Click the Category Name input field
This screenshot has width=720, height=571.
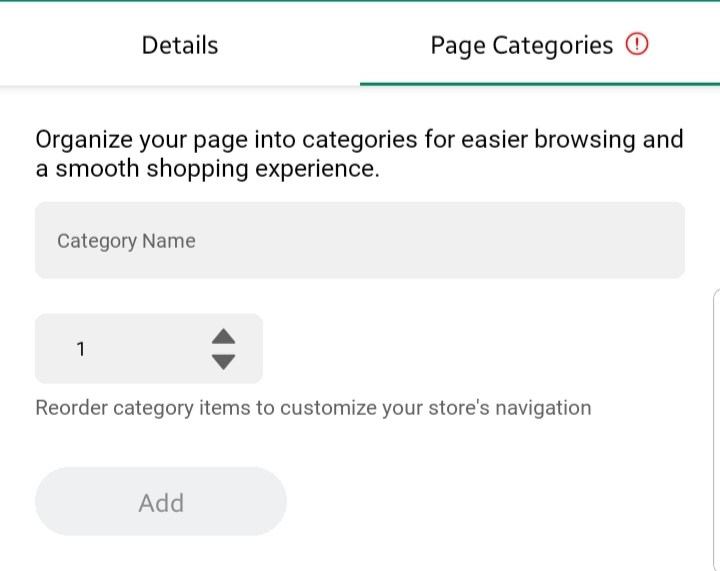360,240
